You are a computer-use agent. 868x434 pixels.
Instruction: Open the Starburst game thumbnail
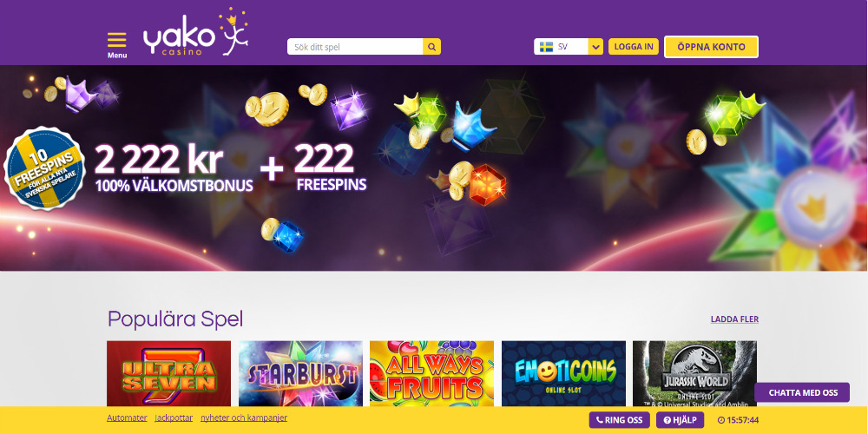300,373
